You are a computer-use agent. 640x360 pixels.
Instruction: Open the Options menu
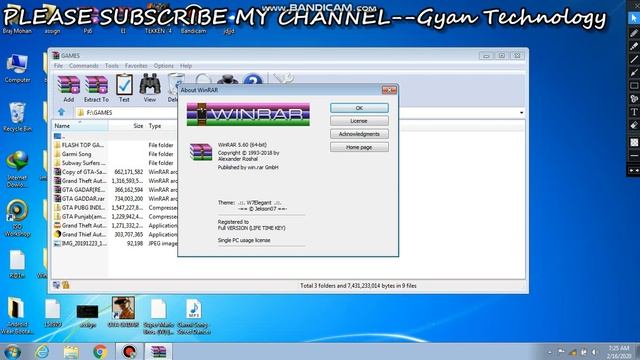164,66
